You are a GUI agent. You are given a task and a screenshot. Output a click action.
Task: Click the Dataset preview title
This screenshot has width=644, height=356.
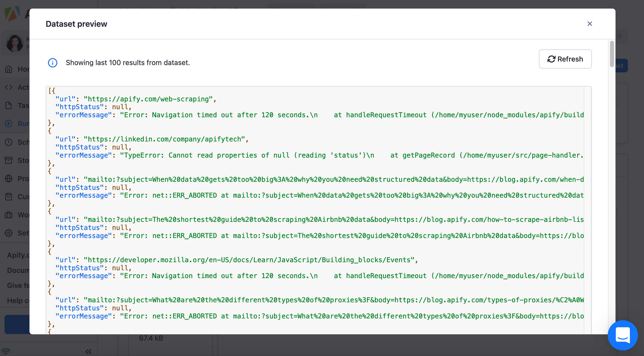click(76, 24)
